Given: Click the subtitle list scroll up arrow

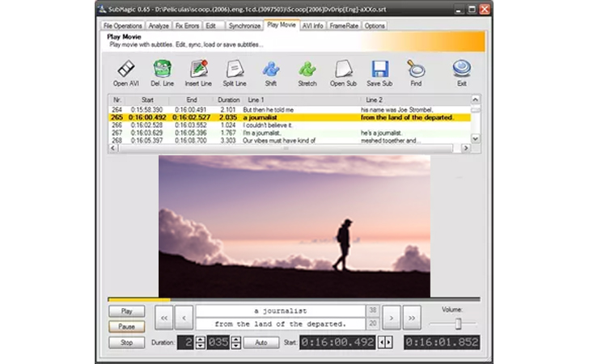Looking at the screenshot, I should tap(475, 99).
